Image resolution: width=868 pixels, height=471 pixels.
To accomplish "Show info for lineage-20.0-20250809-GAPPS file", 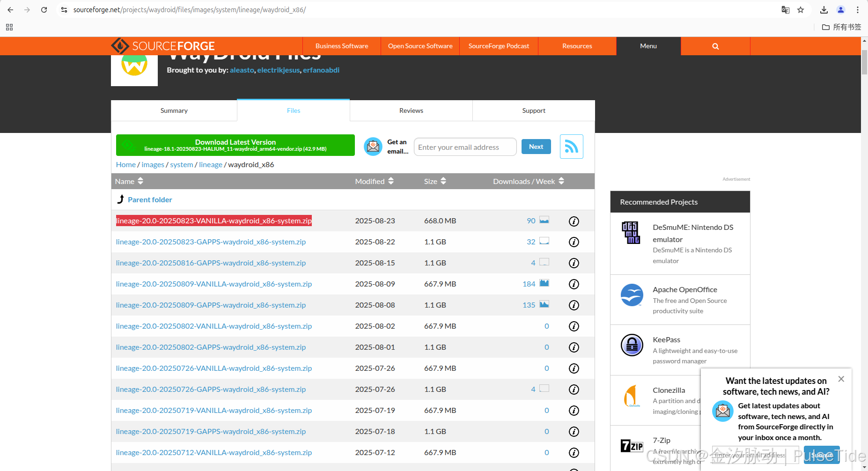I will (574, 305).
